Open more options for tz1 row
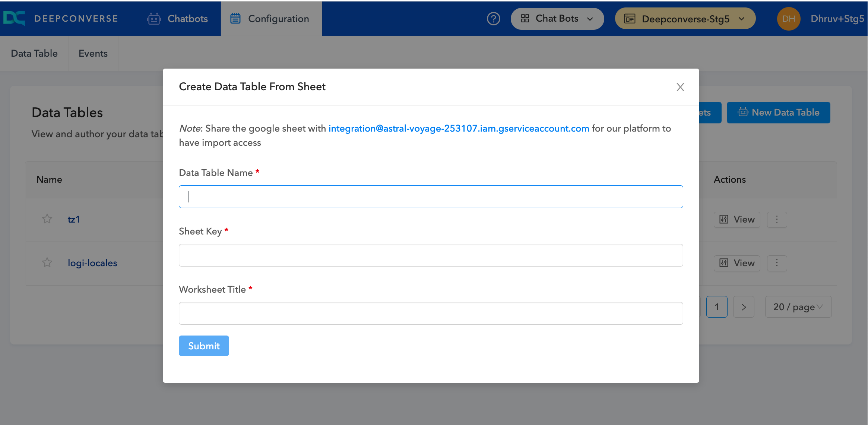Screen dimensions: 868x425 (x=777, y=220)
